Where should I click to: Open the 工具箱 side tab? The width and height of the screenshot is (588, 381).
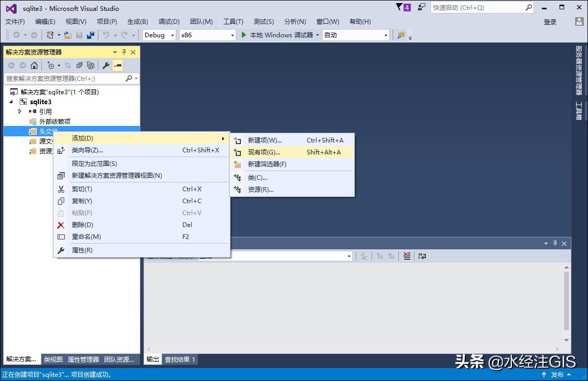(579, 111)
